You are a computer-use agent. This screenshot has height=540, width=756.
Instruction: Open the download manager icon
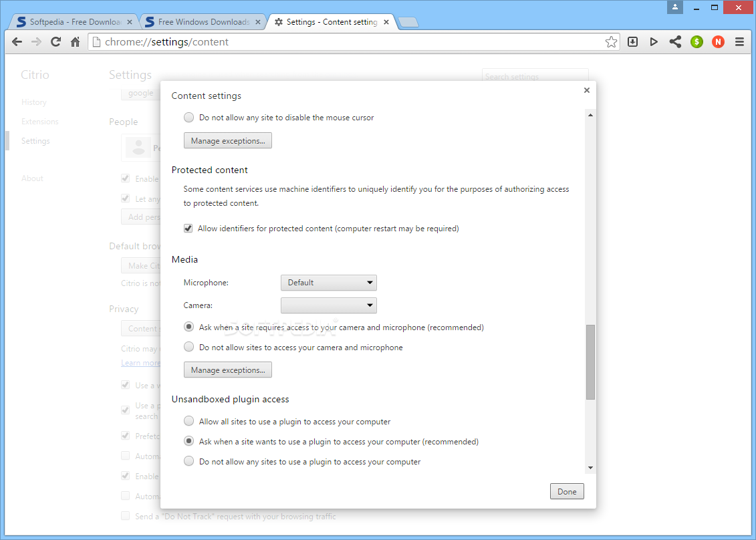coord(632,42)
